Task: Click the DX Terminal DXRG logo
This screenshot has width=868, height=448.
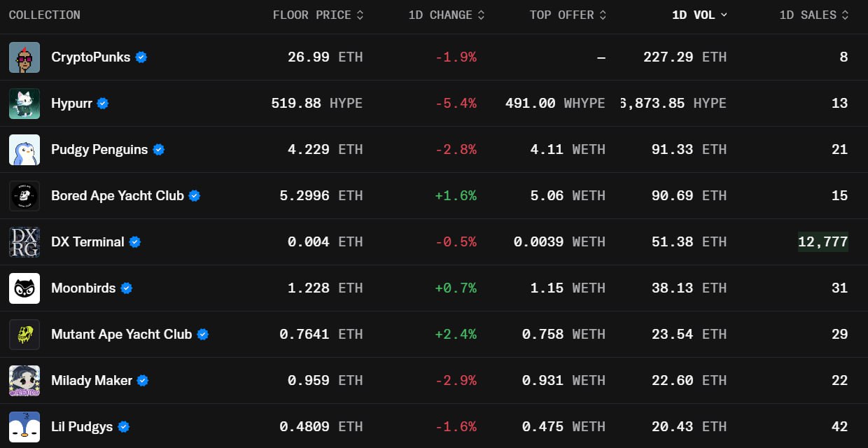Action: click(x=24, y=242)
